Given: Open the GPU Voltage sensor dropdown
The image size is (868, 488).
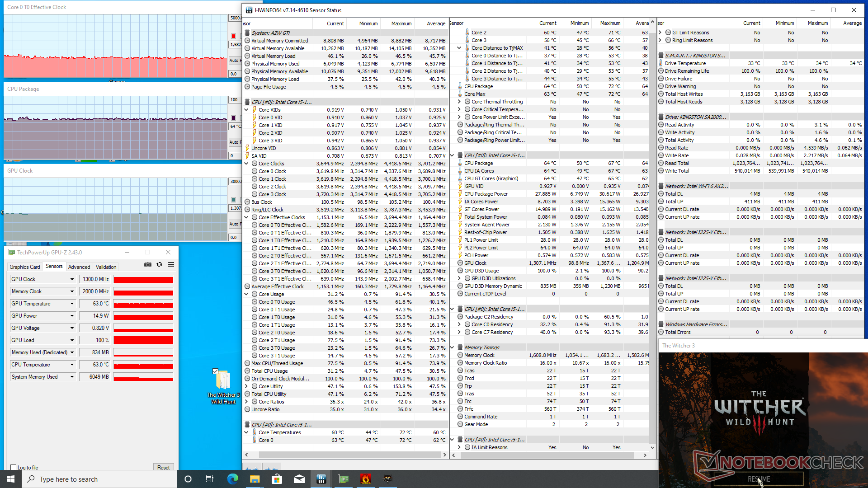Looking at the screenshot, I should [72, 328].
